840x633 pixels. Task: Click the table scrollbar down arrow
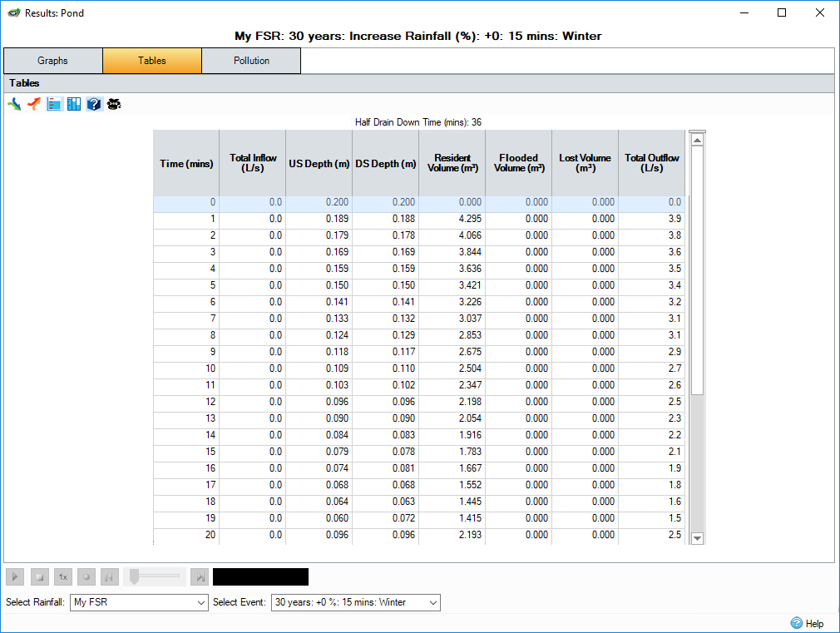697,538
